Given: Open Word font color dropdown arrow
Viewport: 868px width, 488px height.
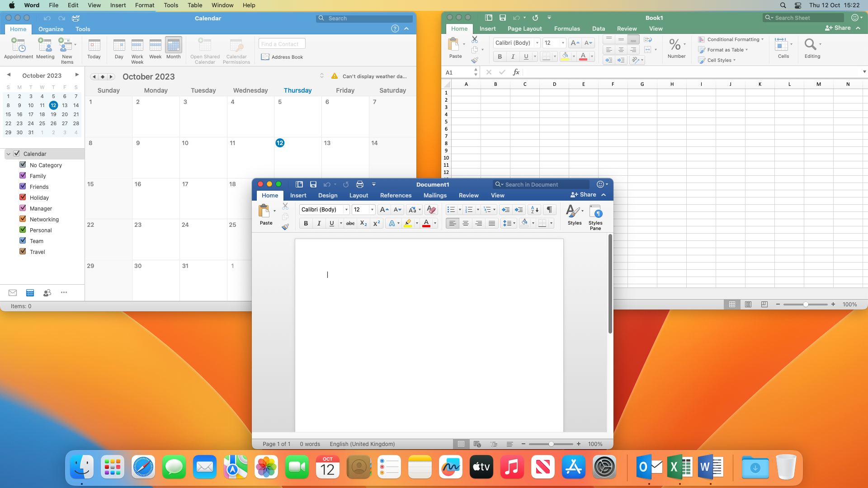Looking at the screenshot, I should (435, 223).
